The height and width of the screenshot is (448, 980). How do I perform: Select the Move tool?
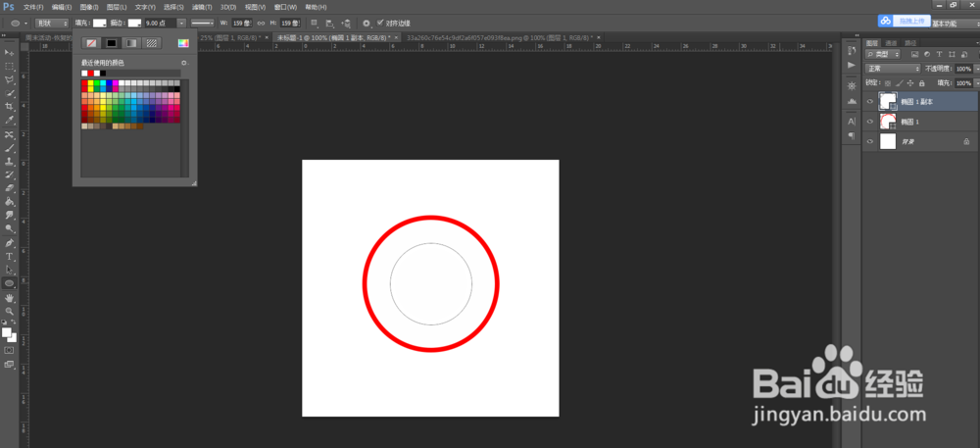point(10,52)
